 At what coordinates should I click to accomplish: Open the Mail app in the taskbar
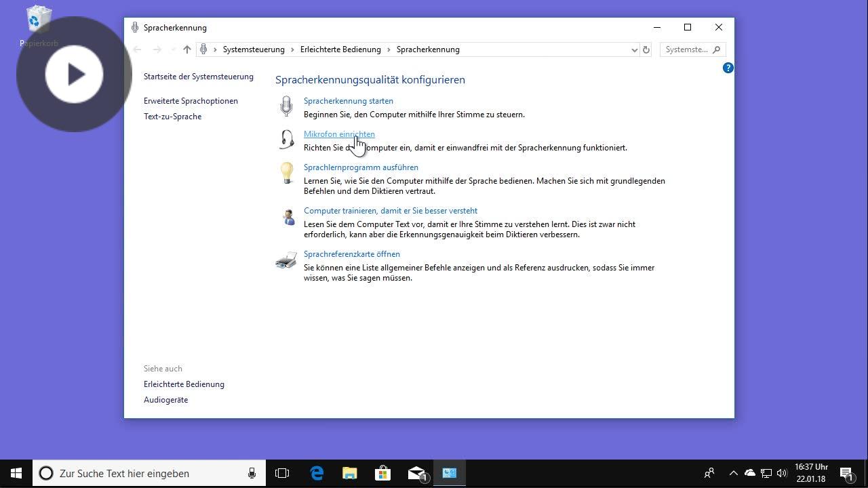click(416, 473)
